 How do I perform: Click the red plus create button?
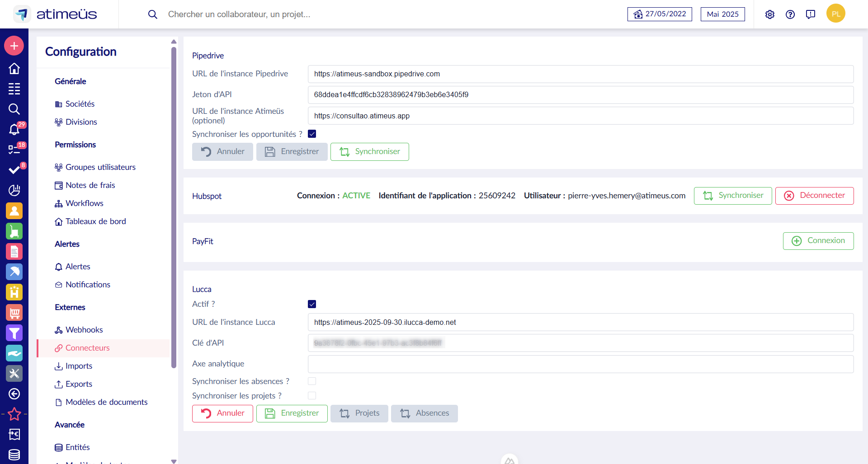(x=14, y=46)
